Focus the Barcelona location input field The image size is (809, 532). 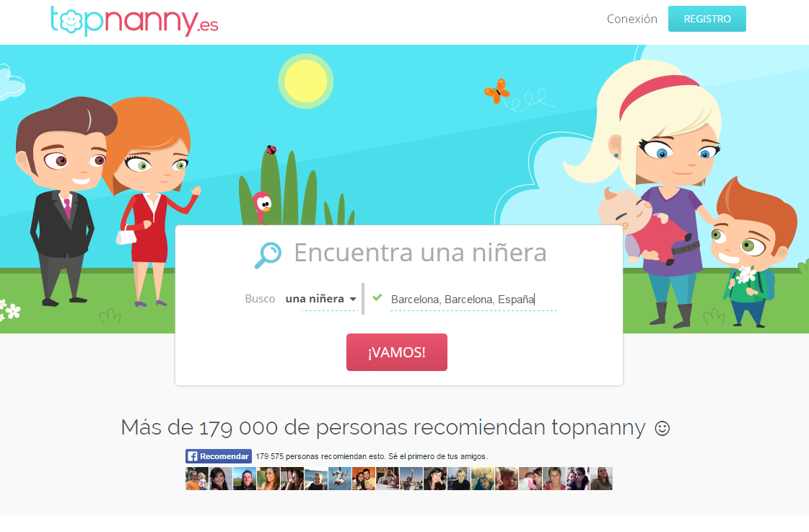click(x=473, y=300)
